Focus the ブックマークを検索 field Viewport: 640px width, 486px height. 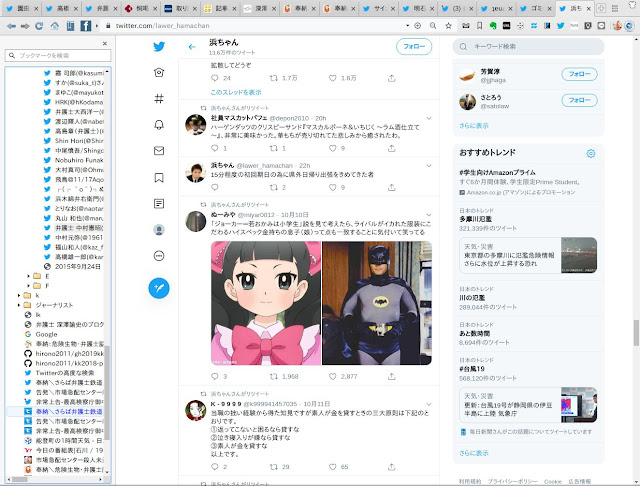pyautogui.click(x=58, y=55)
